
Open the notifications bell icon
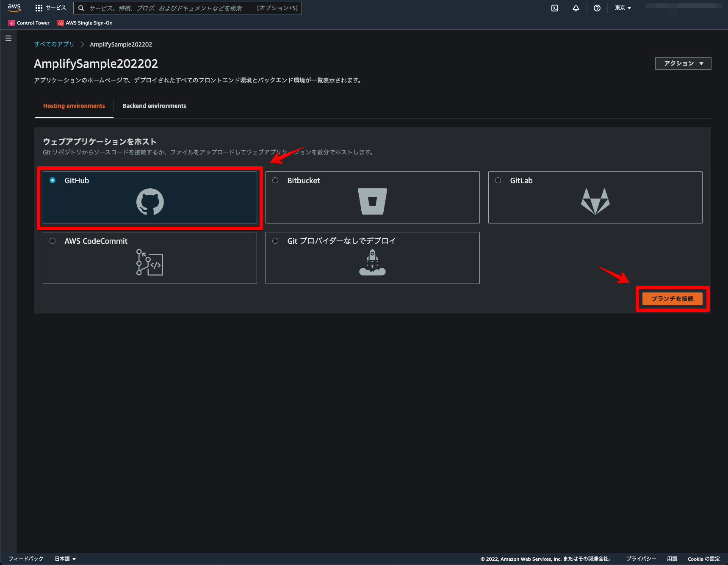coord(576,8)
